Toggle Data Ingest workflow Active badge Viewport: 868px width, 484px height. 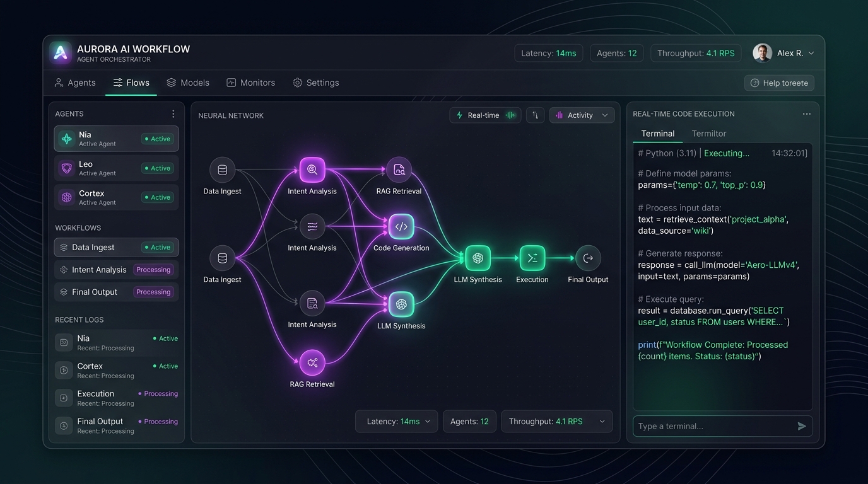157,248
